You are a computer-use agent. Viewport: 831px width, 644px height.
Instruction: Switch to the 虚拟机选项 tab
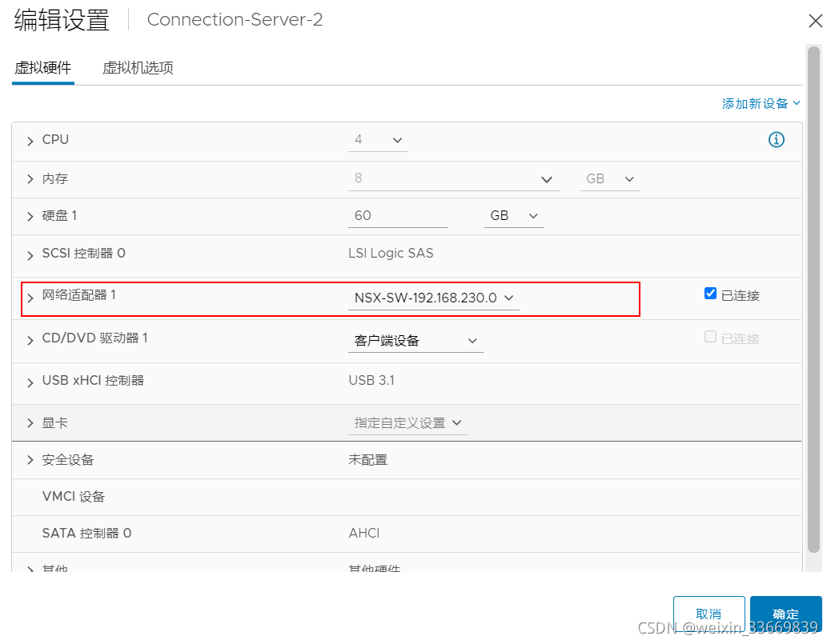tap(138, 68)
